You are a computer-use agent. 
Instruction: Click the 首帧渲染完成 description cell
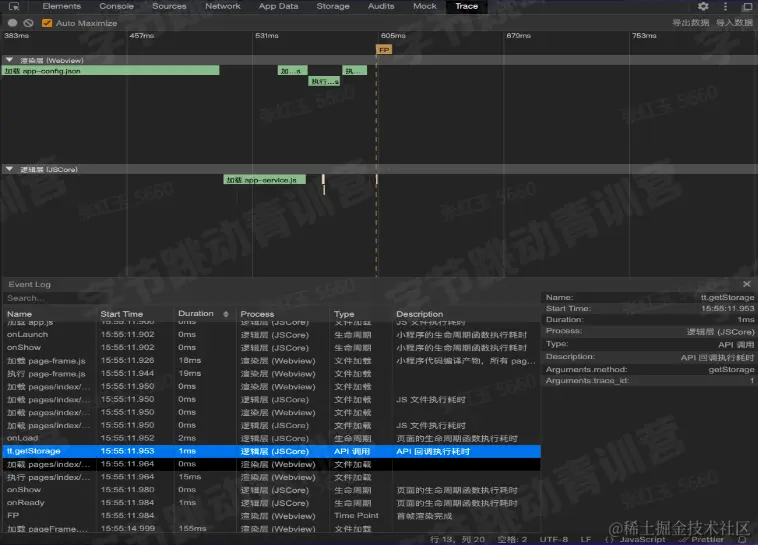(424, 516)
